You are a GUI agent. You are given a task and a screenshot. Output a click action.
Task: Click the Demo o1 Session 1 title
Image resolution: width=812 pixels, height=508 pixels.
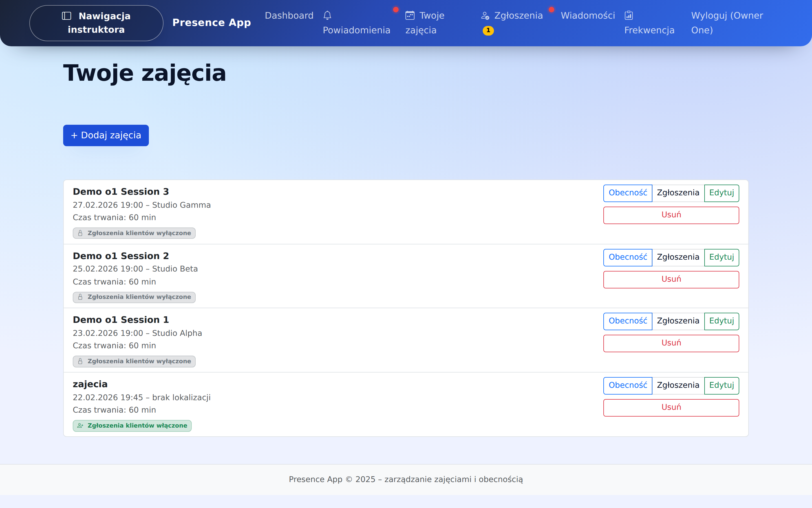coord(121,320)
